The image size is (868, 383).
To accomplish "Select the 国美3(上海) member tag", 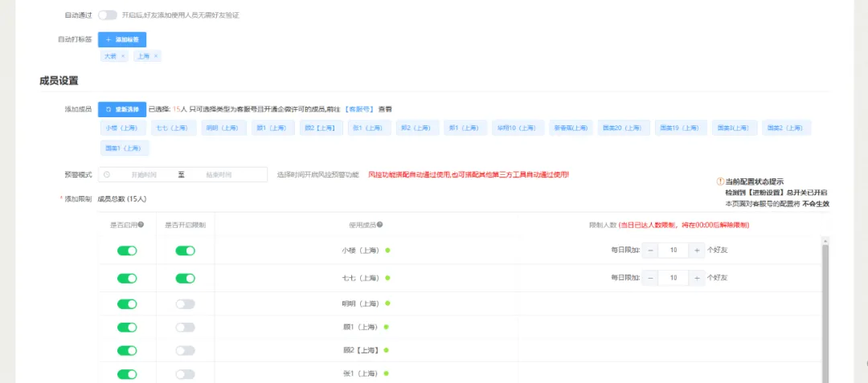I will click(733, 128).
